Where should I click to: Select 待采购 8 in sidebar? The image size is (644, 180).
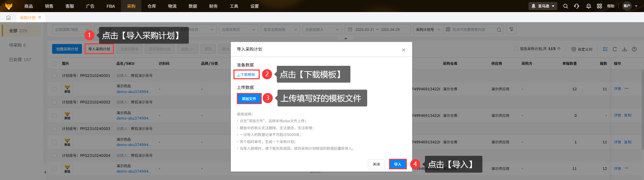tap(22, 45)
